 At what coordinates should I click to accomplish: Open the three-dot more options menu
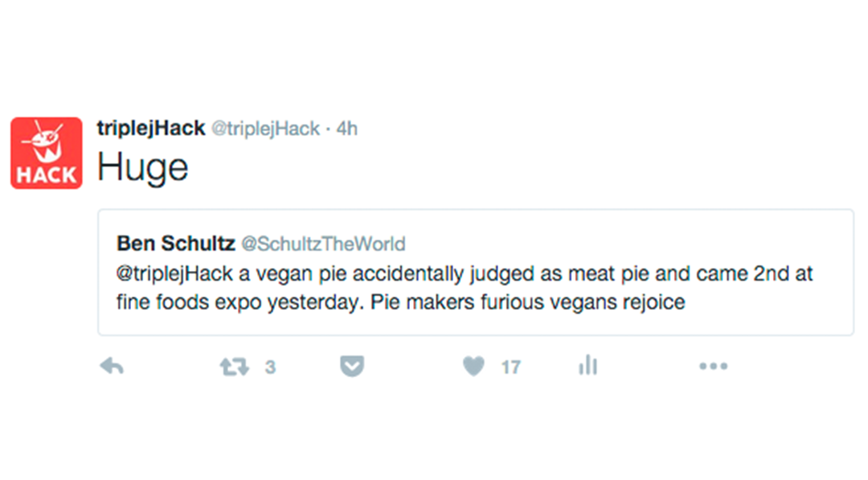tap(713, 366)
